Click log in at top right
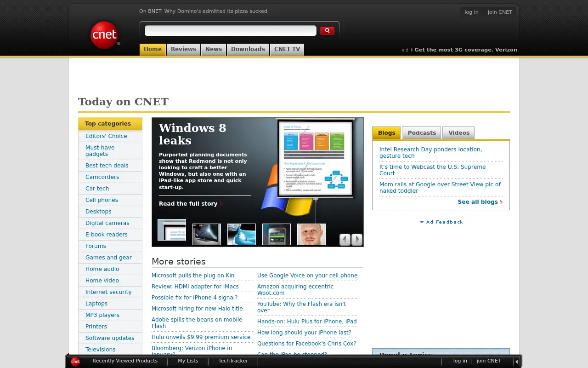 pyautogui.click(x=471, y=12)
